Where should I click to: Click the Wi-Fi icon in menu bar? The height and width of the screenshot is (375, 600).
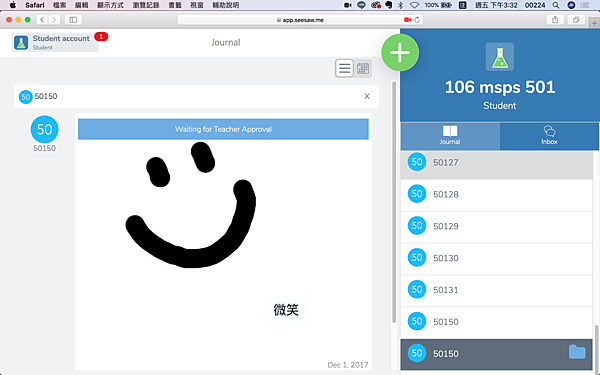[x=414, y=5]
